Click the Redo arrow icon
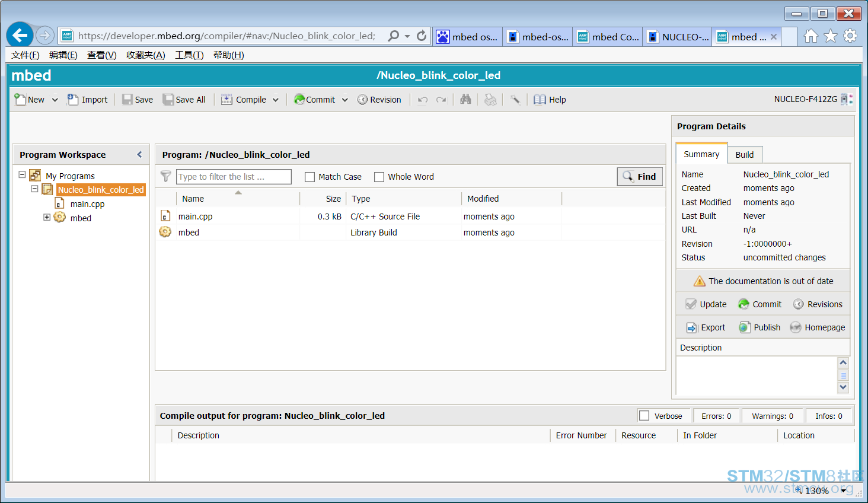The image size is (868, 503). [x=441, y=100]
